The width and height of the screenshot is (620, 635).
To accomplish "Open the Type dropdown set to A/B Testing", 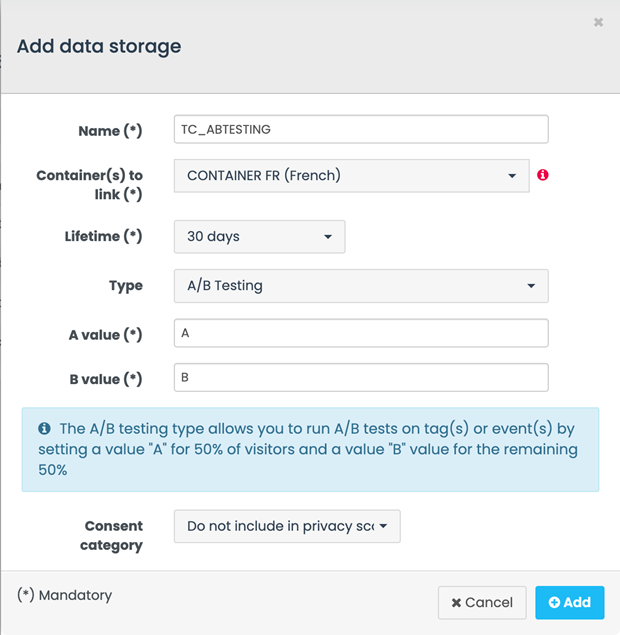I will [361, 286].
